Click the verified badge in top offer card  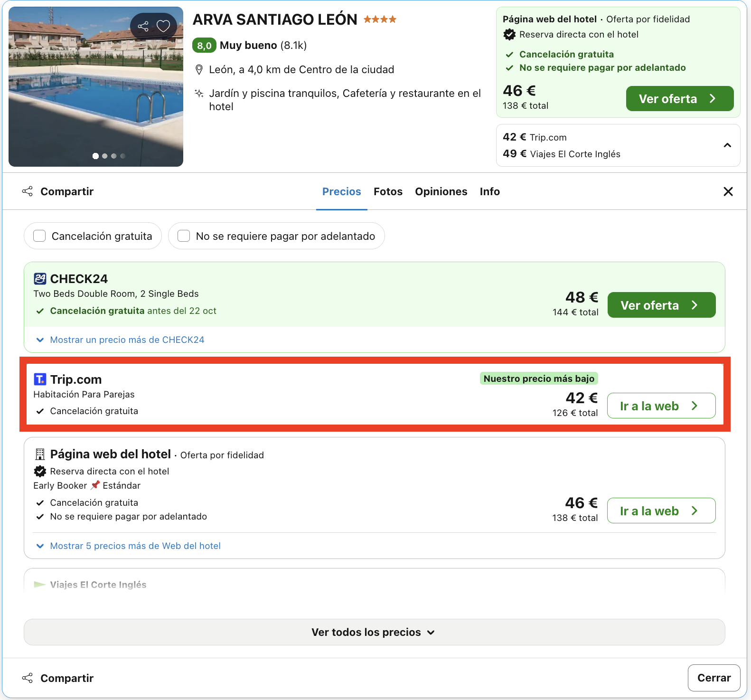509,34
